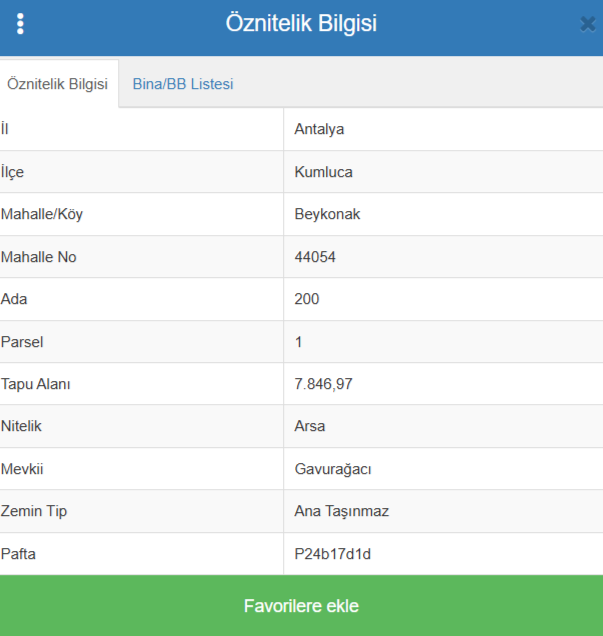
Task: Select the Tapu Alanı value 7.846,97
Action: click(x=323, y=384)
